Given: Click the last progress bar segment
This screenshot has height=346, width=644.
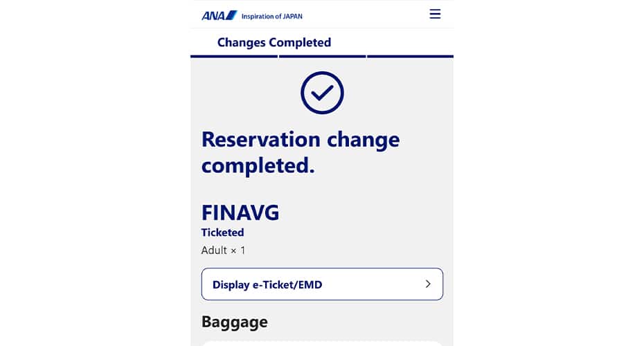Looking at the screenshot, I should (x=410, y=56).
